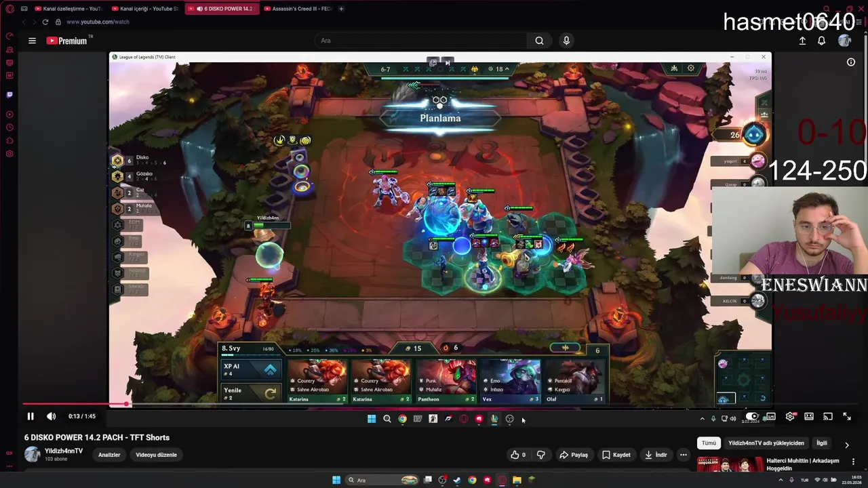Open the three-dot more actions menu
The width and height of the screenshot is (868, 488).
click(684, 455)
